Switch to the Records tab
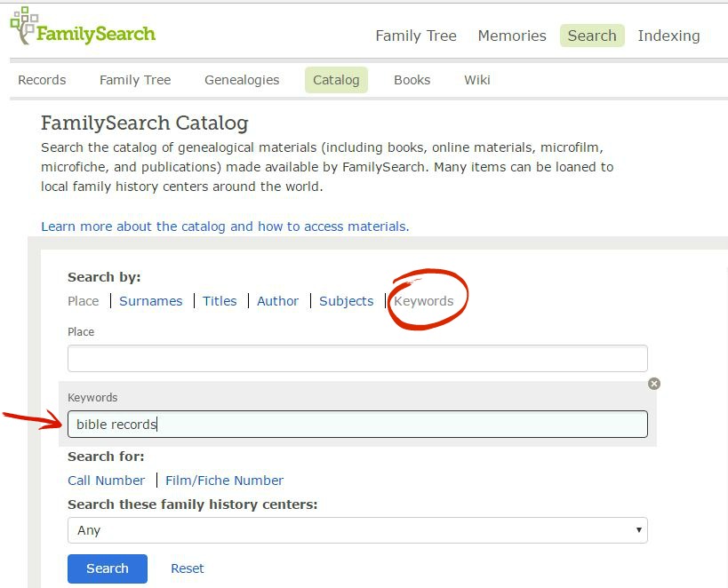728x588 pixels. click(x=42, y=80)
